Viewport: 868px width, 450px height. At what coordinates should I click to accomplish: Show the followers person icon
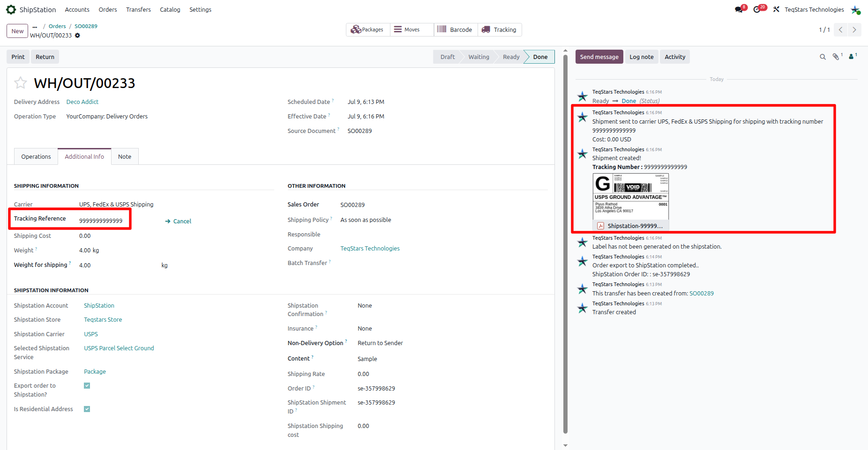click(852, 57)
